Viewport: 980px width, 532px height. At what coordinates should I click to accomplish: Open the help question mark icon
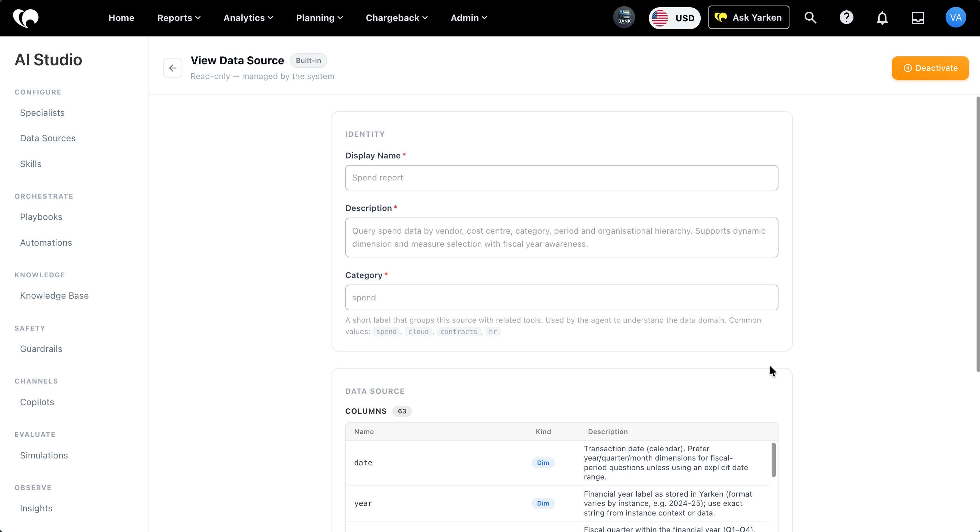pyautogui.click(x=846, y=18)
